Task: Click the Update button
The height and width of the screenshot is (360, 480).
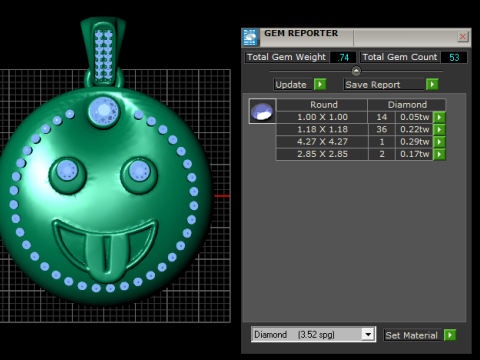Action: [x=293, y=85]
